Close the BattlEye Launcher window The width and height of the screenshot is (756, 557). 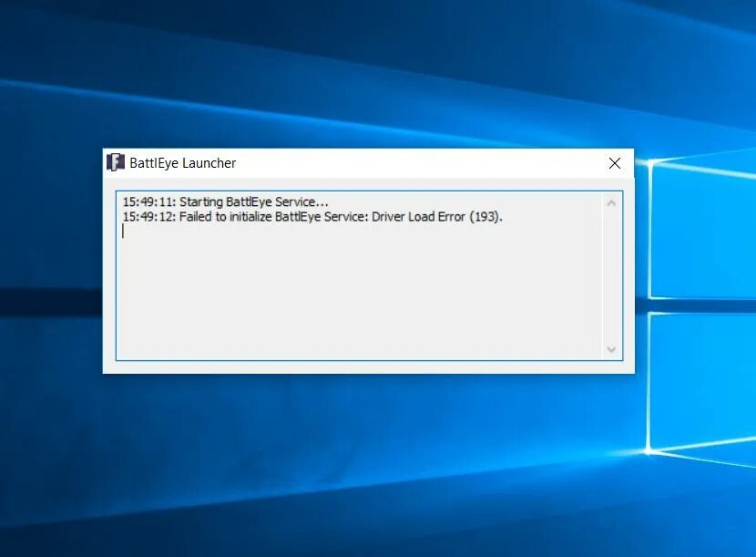(614, 163)
